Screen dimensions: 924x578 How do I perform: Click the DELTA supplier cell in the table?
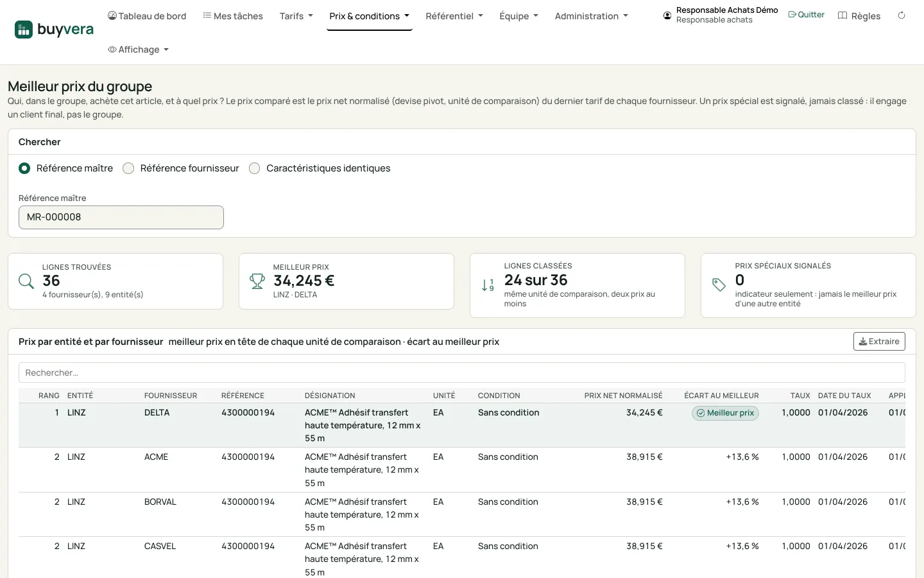pos(157,413)
